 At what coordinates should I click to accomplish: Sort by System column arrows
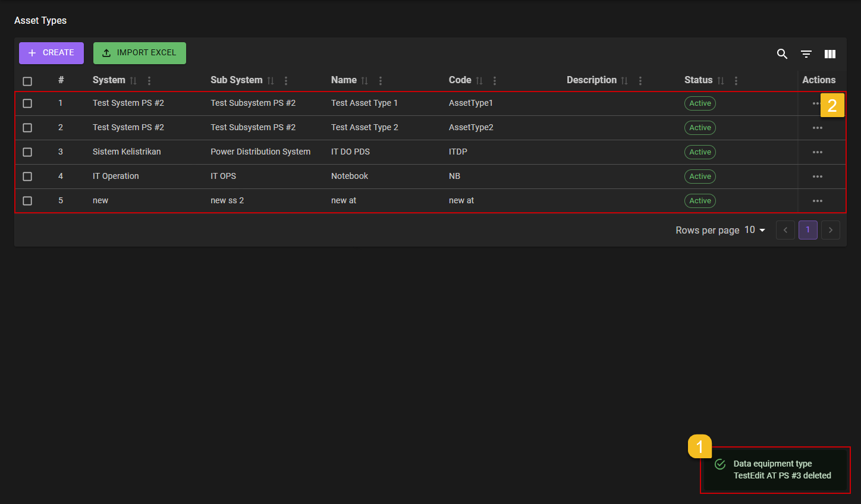click(133, 81)
